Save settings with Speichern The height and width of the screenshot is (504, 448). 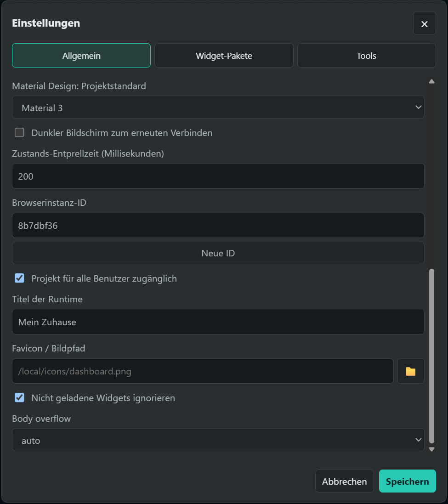407,481
